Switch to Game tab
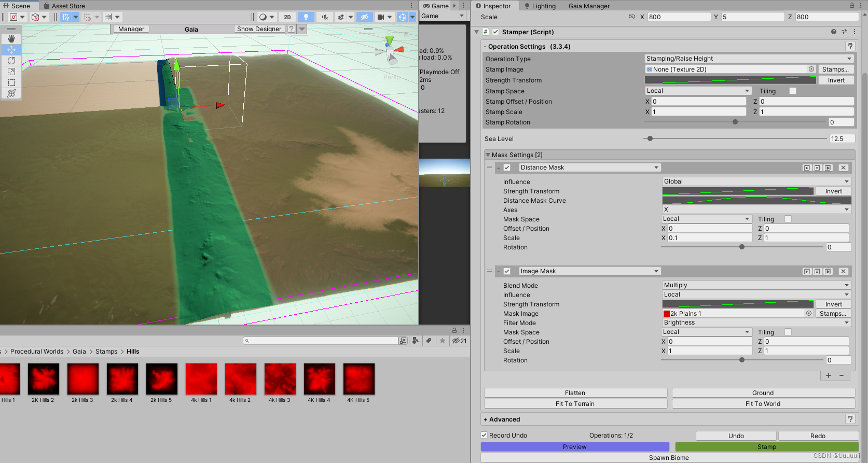 pyautogui.click(x=436, y=6)
